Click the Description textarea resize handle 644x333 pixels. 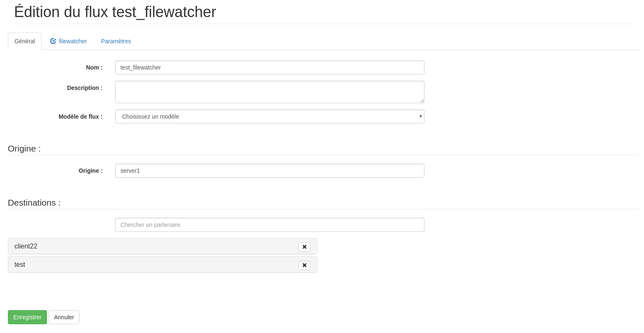click(422, 101)
